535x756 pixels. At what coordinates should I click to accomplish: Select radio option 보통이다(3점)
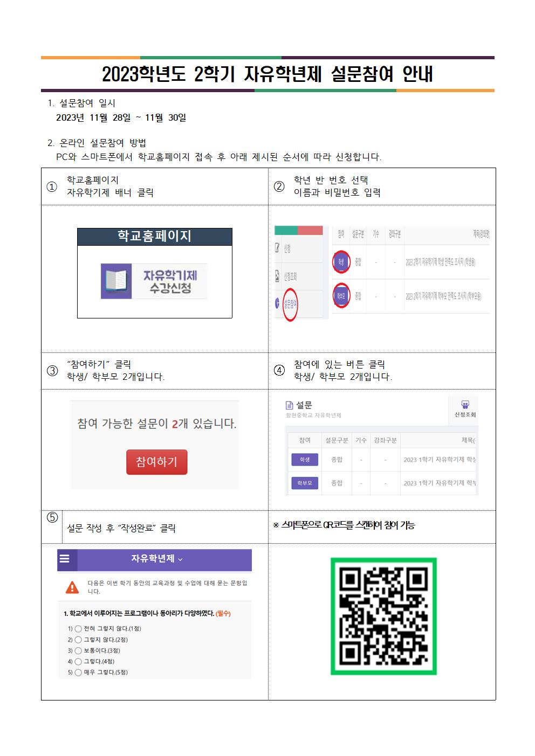click(78, 650)
